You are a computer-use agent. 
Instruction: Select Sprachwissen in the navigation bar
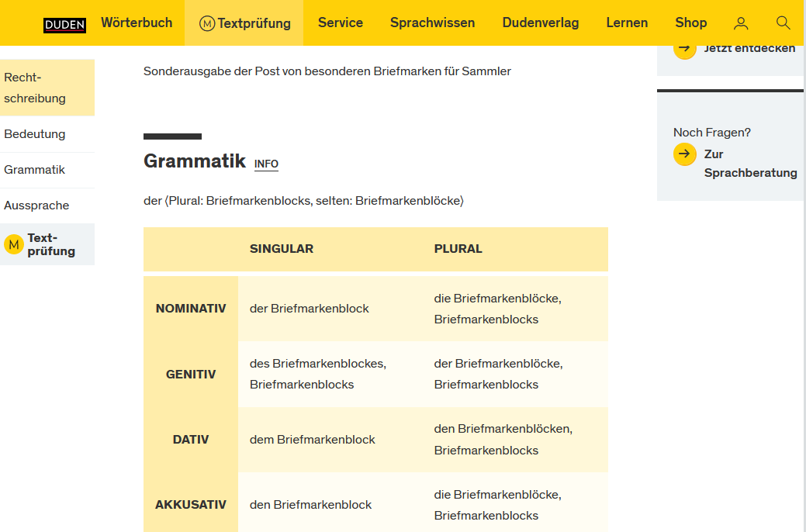click(x=432, y=22)
